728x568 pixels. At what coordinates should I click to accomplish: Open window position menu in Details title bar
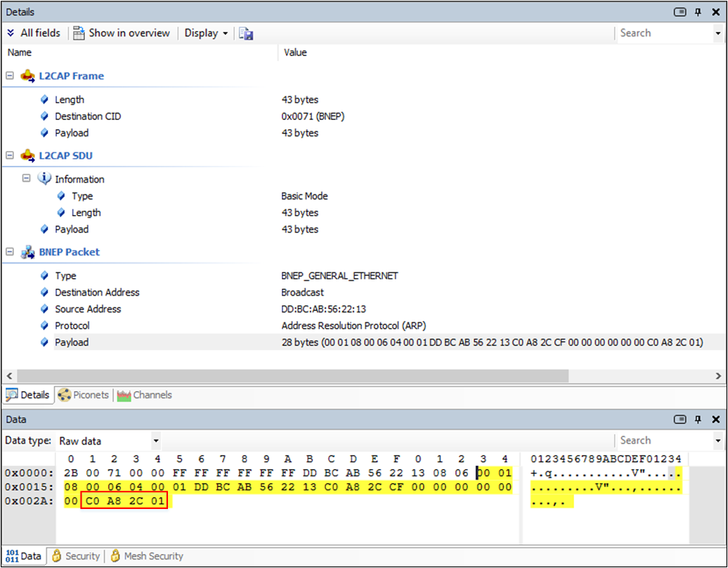(x=680, y=12)
